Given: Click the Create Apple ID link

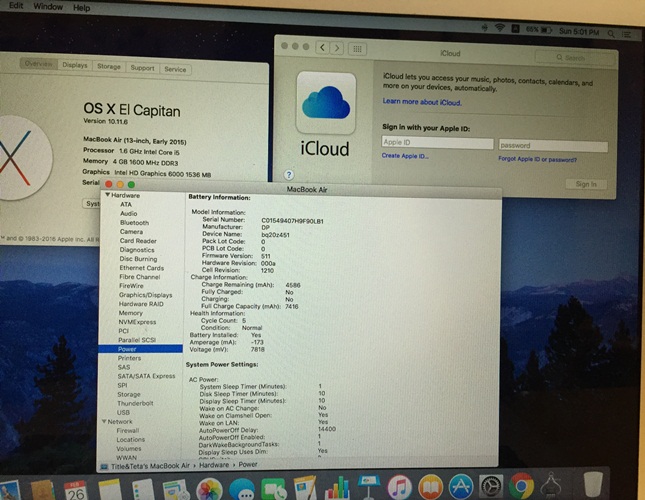Looking at the screenshot, I should tap(405, 156).
